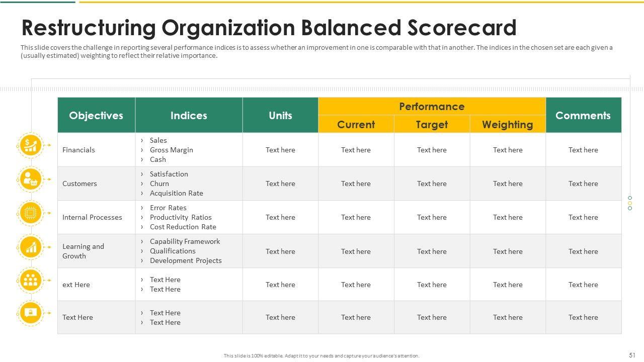Click the Gross Margin index item
Image resolution: width=644 pixels, height=362 pixels.
171,150
